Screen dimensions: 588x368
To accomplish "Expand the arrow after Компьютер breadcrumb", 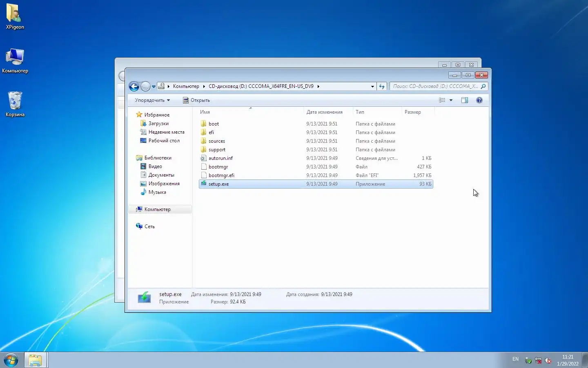I will point(204,86).
